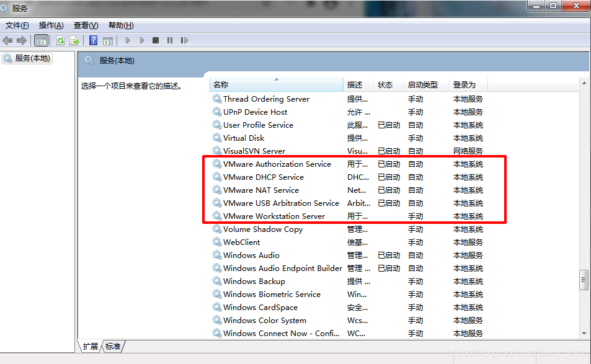This screenshot has height=364, width=591.
Task: Click gear icon of Volume Shadow Copy
Action: click(x=216, y=229)
